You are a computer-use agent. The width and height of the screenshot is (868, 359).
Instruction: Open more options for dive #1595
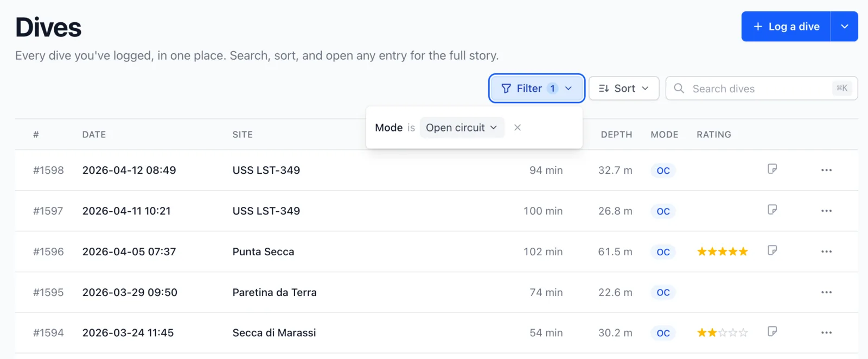point(826,292)
